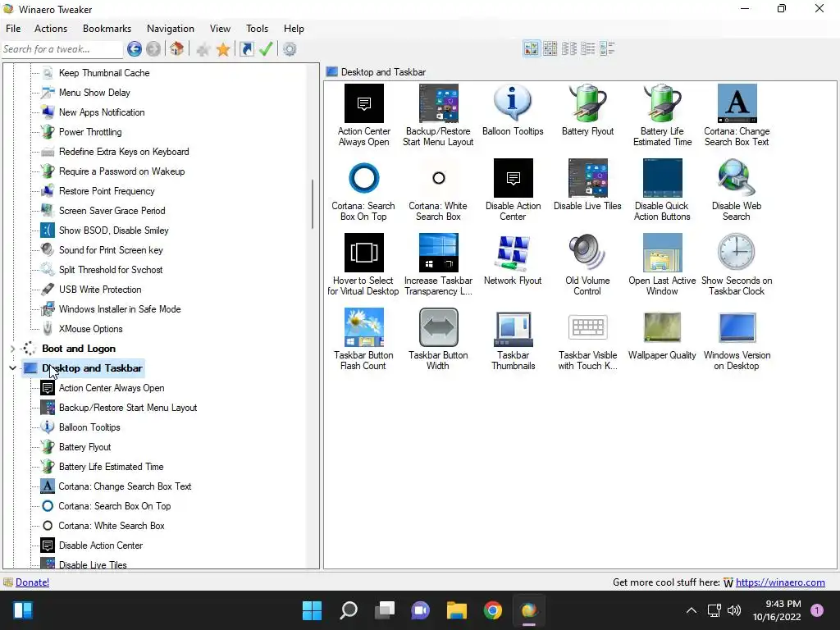Click the green checkmark toolbar icon

266,49
